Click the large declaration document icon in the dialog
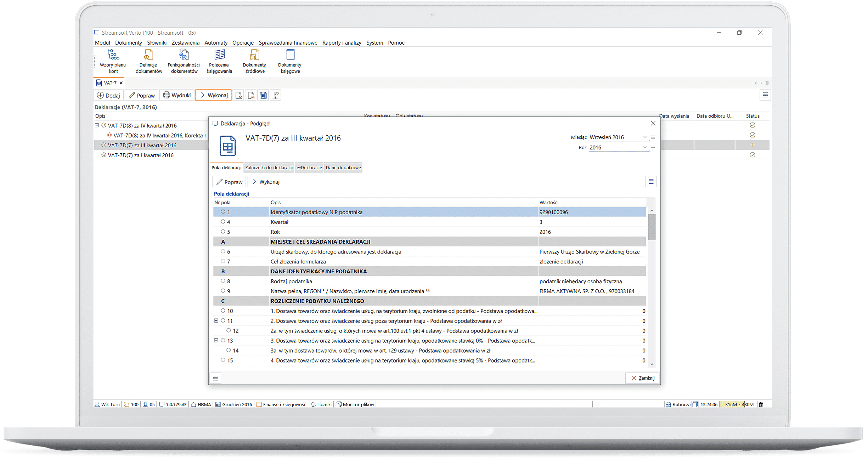The width and height of the screenshot is (868, 472). click(227, 146)
